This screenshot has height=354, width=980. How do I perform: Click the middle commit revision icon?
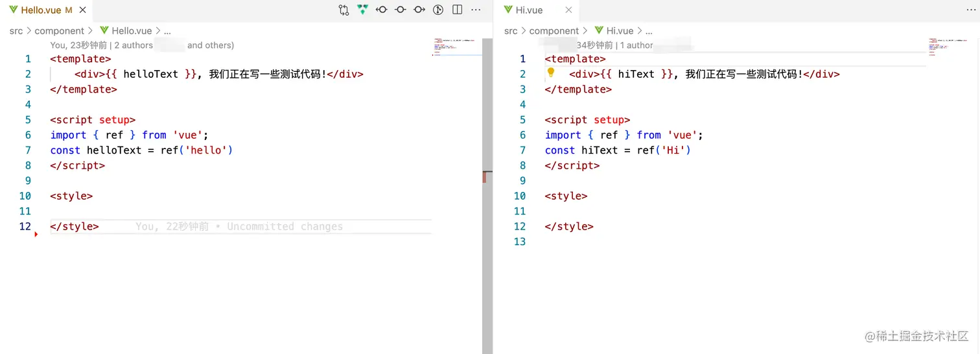tap(401, 10)
